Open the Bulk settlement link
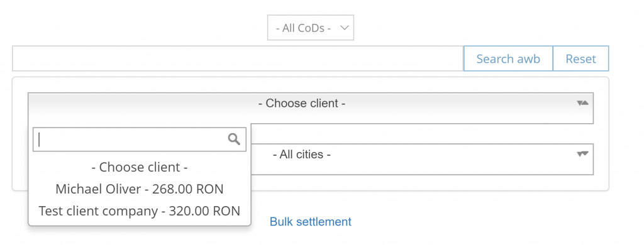The width and height of the screenshot is (644, 245). (x=311, y=222)
